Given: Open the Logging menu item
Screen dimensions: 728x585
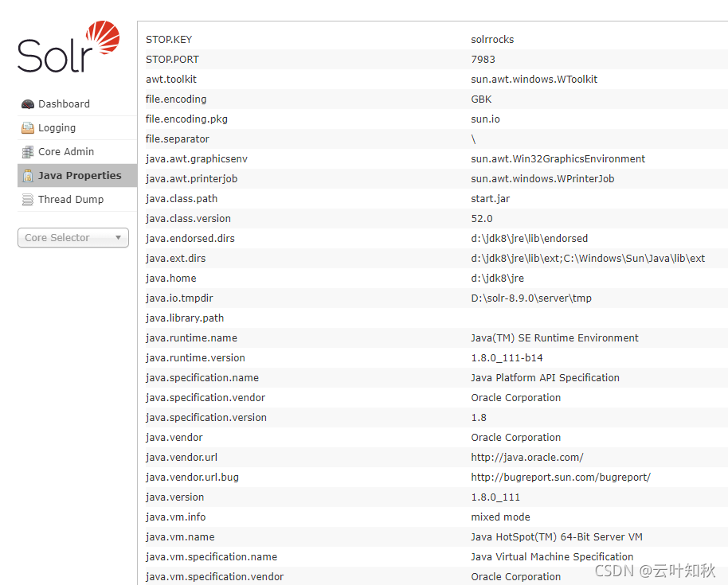Looking at the screenshot, I should pos(77,128).
